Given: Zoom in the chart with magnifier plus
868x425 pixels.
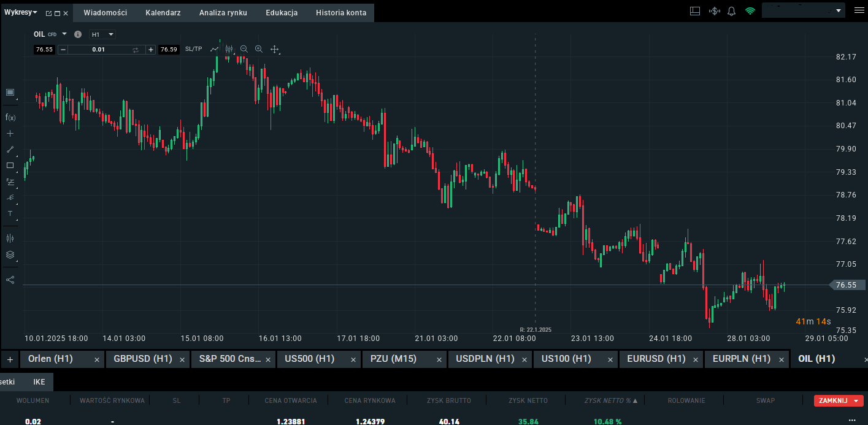Looking at the screenshot, I should (258, 49).
